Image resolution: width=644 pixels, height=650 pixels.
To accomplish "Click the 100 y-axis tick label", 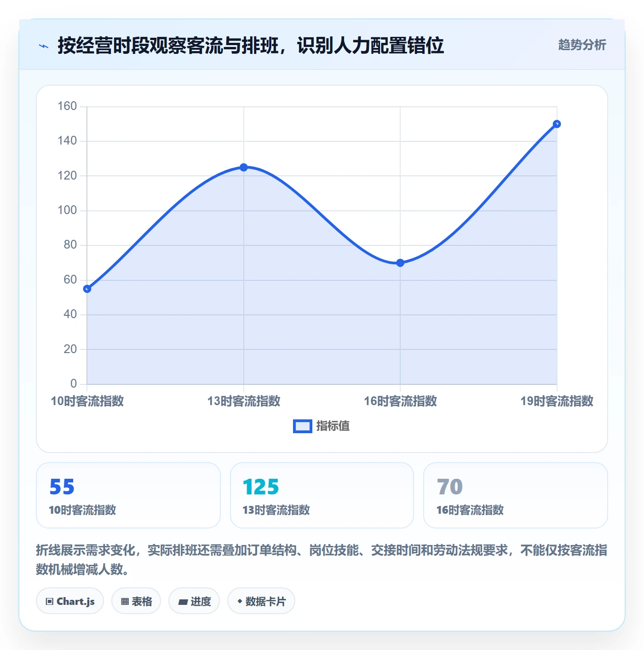I will pyautogui.click(x=67, y=210).
